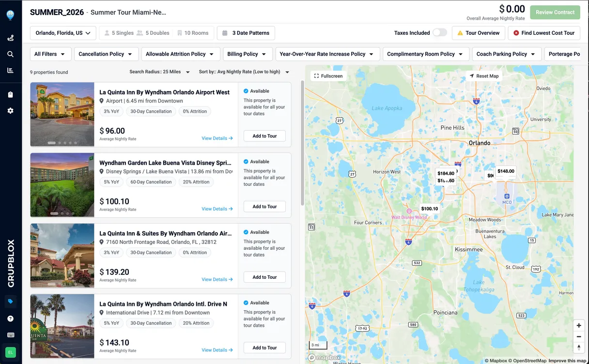
Task: Click the property list vertical scrollbar
Action: click(x=303, y=143)
